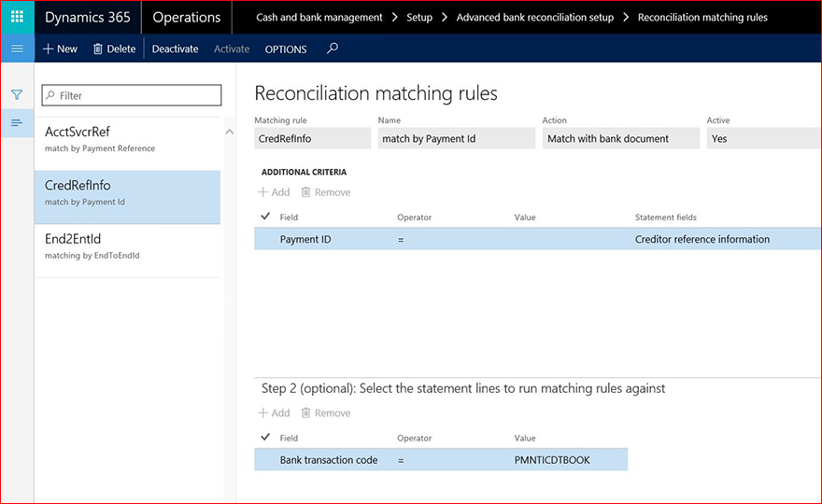Click the greyed Activate button
Screen dimensions: 822x504
[x=232, y=49]
